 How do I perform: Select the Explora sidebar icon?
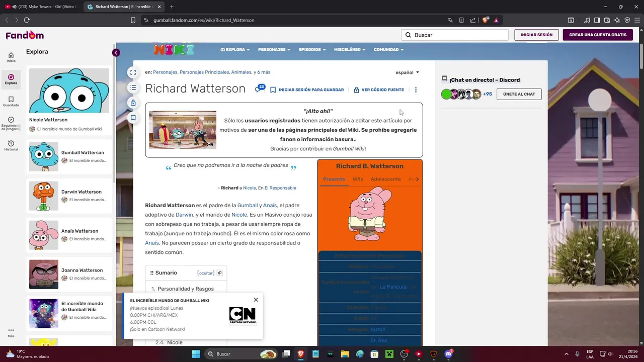pyautogui.click(x=11, y=79)
